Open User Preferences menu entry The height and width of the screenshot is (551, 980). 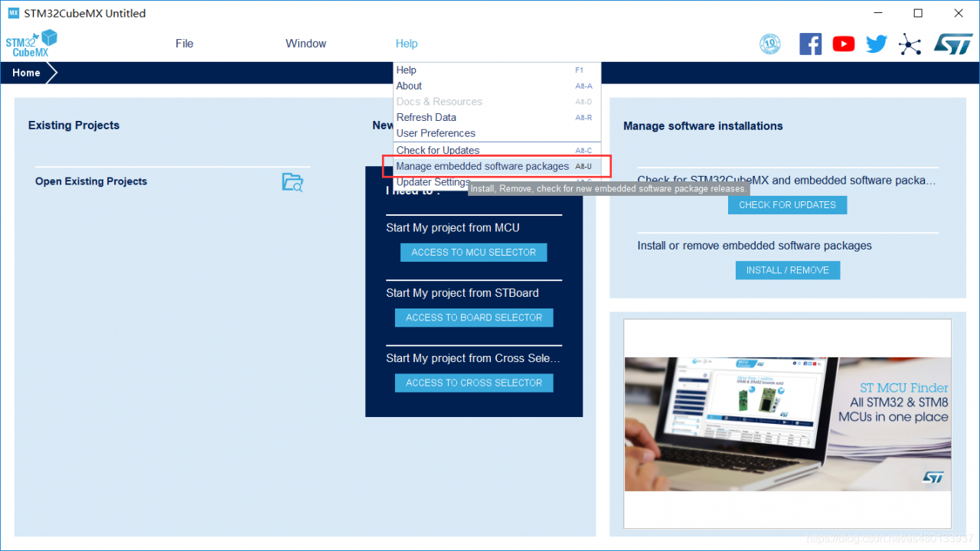pos(497,133)
